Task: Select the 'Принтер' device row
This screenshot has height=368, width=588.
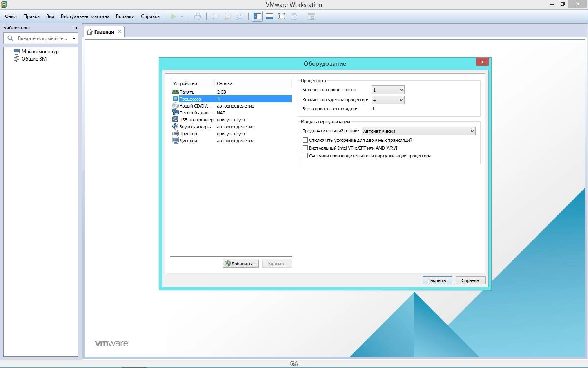Action: [x=231, y=134]
